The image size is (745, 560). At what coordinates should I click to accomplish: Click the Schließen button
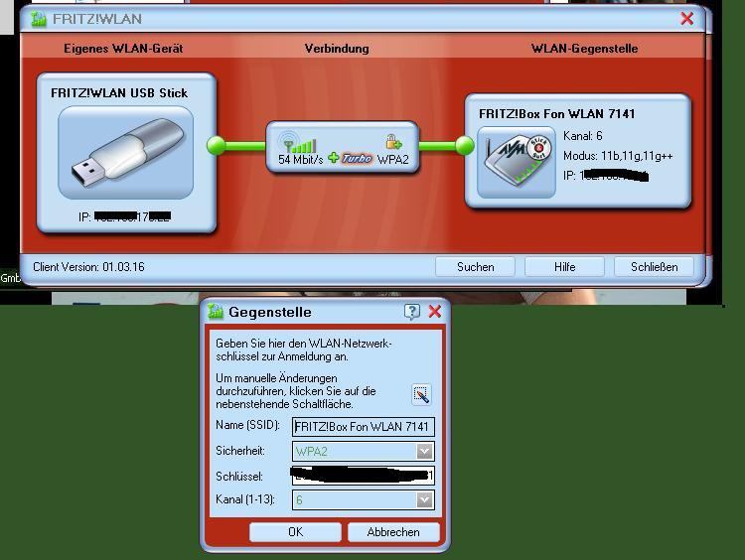click(x=655, y=267)
